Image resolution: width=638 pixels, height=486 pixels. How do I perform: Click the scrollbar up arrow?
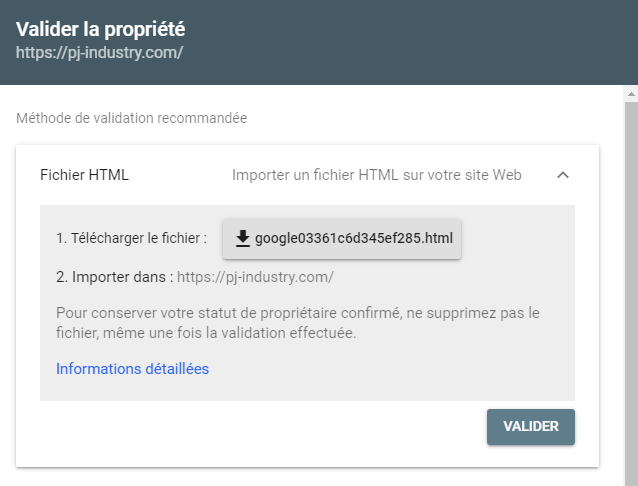tap(631, 93)
